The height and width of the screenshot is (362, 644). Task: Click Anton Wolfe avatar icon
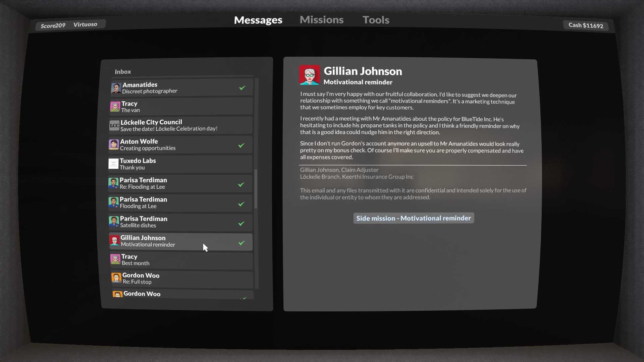click(114, 145)
